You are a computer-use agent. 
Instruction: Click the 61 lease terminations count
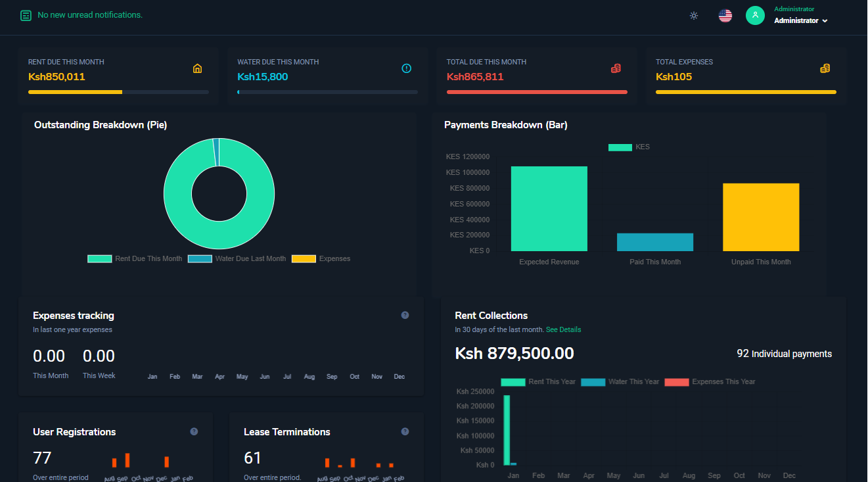(x=252, y=458)
